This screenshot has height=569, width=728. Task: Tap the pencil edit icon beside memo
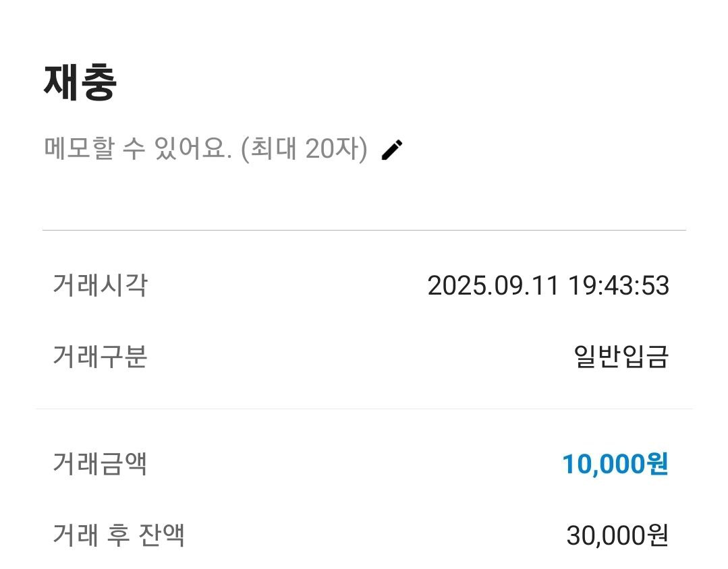392,150
